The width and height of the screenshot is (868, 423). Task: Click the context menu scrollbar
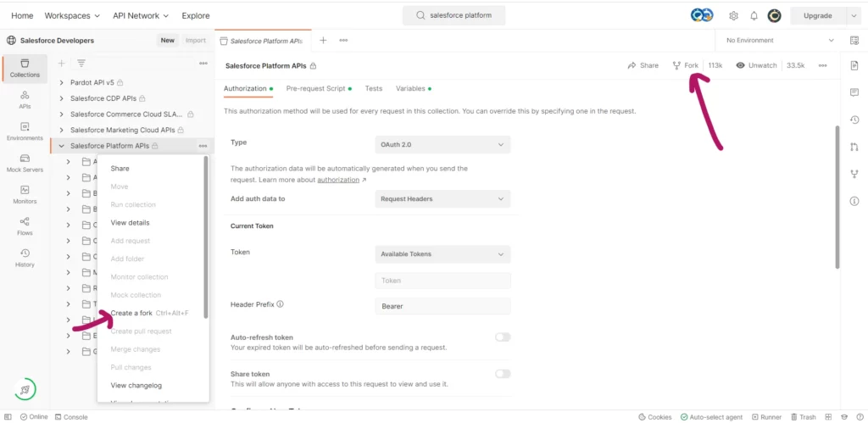206,237
